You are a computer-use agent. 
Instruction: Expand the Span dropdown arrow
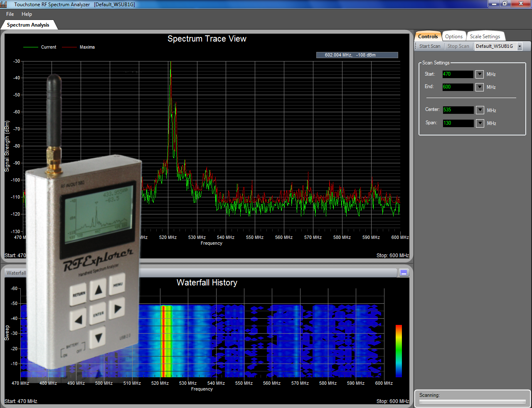coord(480,123)
